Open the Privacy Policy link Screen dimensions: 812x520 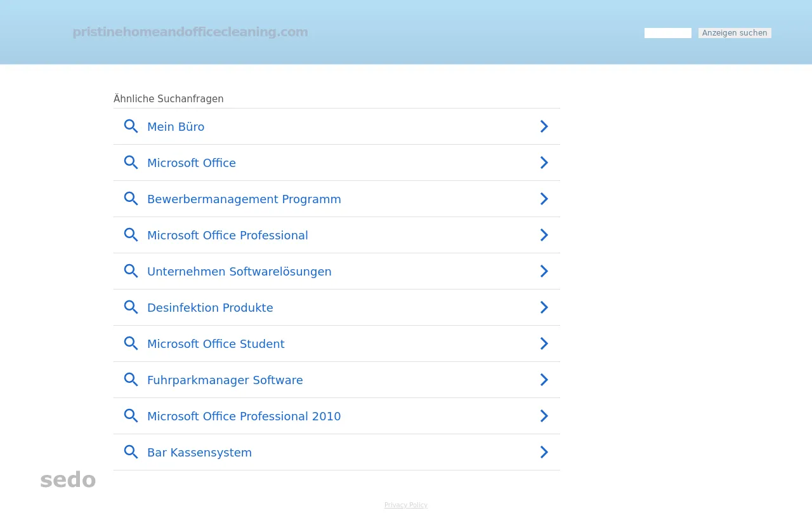(406, 505)
